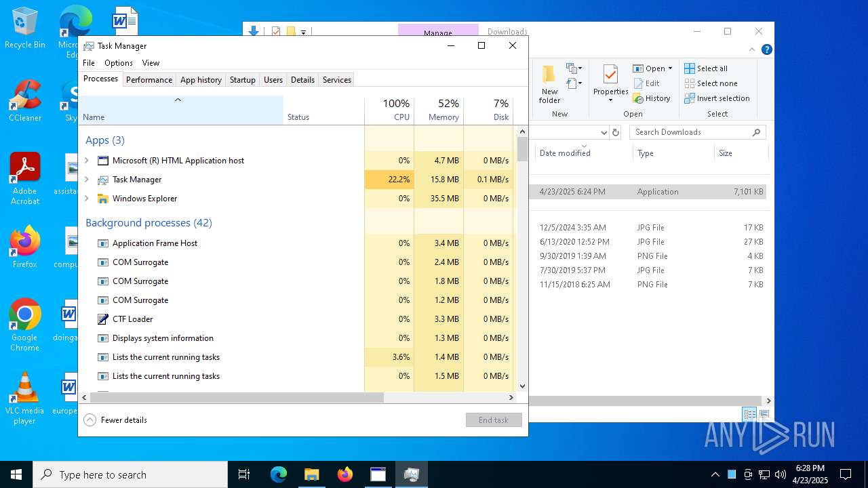Sort processes by Memory column

pyautogui.click(x=439, y=110)
